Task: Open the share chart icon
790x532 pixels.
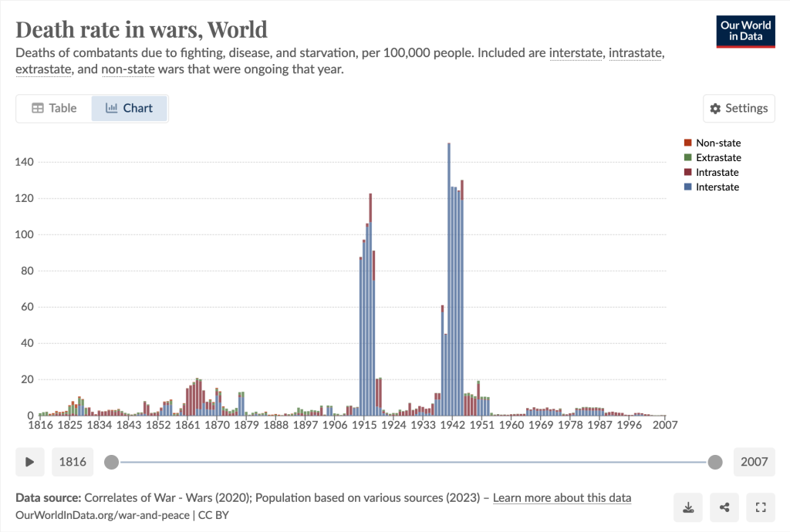Action: point(724,507)
